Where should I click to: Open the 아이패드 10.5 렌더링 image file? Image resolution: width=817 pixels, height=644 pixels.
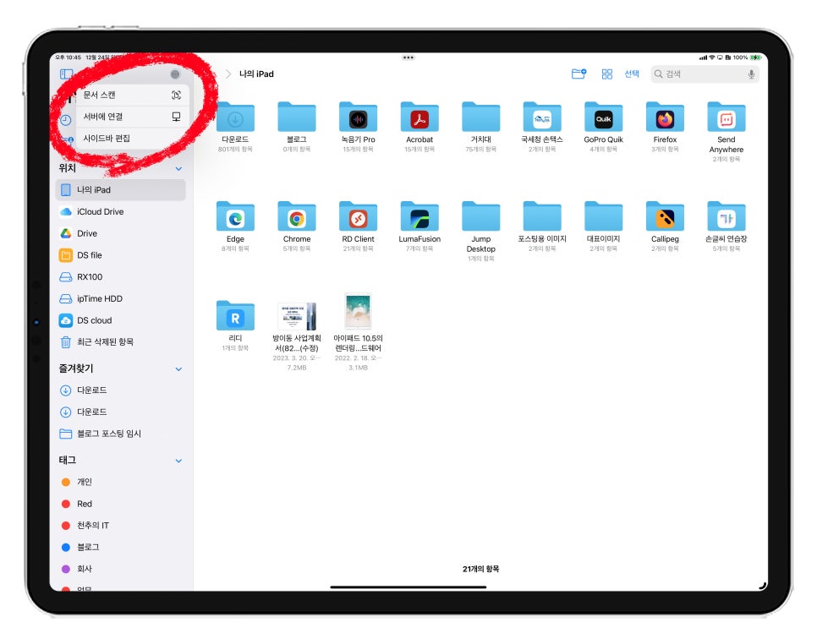pyautogui.click(x=358, y=312)
